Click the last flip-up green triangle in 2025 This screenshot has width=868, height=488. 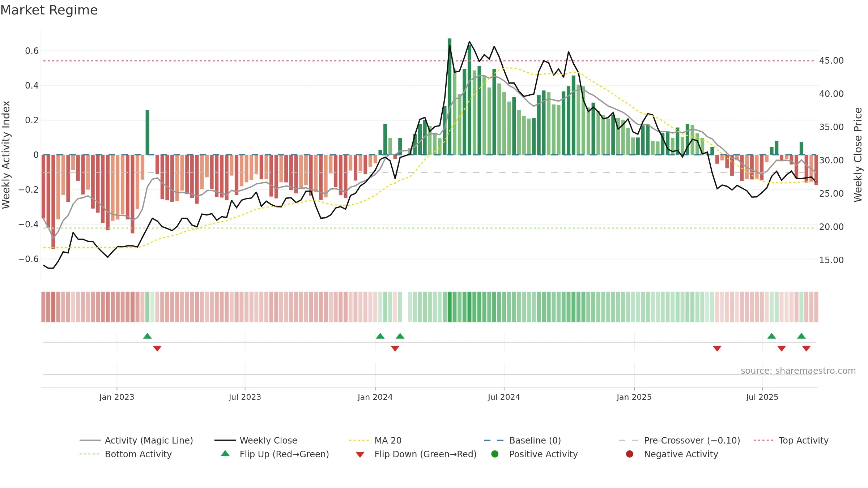(x=801, y=336)
